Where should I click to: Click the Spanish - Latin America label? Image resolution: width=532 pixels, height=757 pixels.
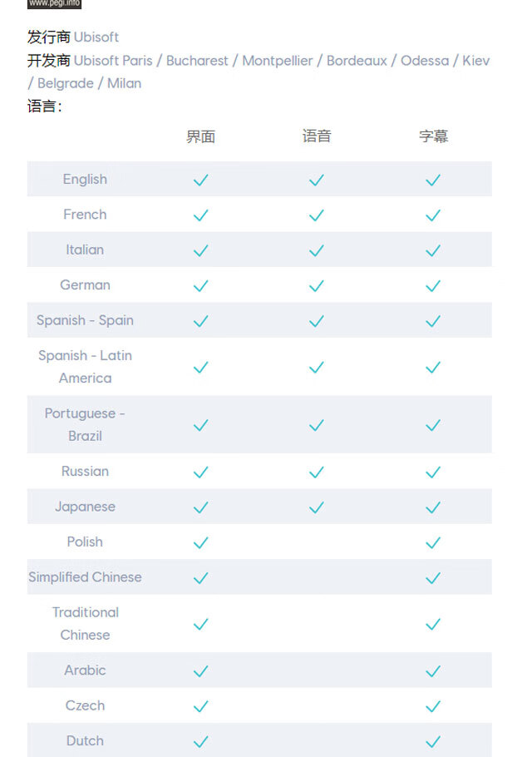85,367
